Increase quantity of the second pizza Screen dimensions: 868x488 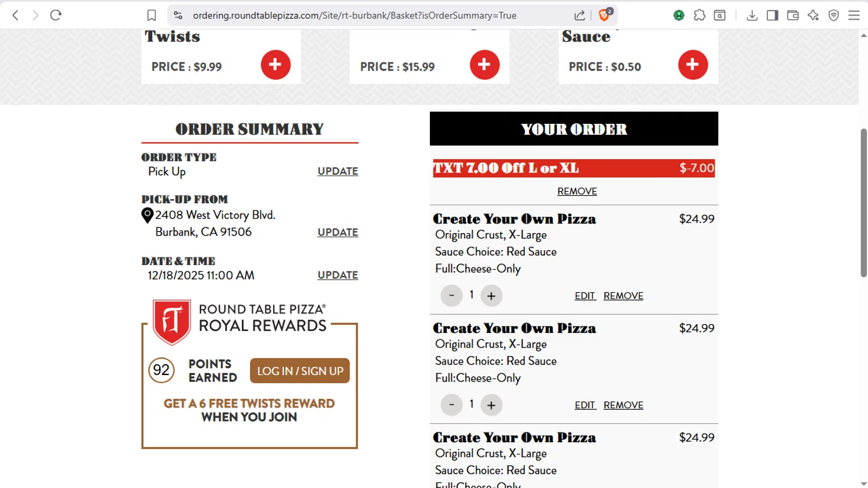point(491,405)
